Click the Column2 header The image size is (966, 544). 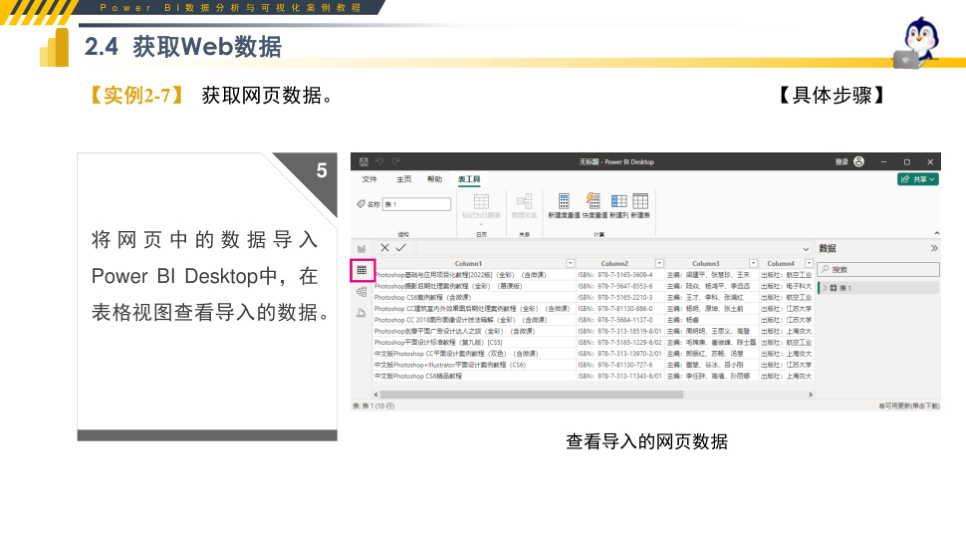click(x=614, y=264)
